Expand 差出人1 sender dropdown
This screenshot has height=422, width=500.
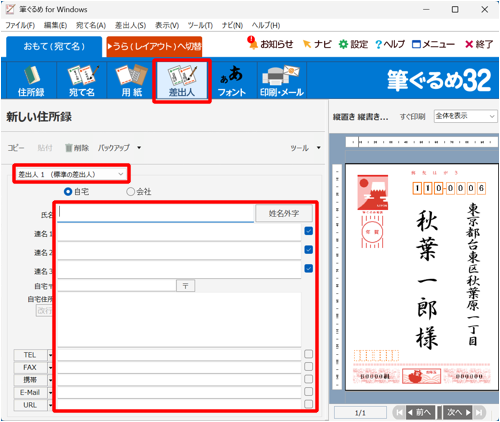click(x=71, y=174)
